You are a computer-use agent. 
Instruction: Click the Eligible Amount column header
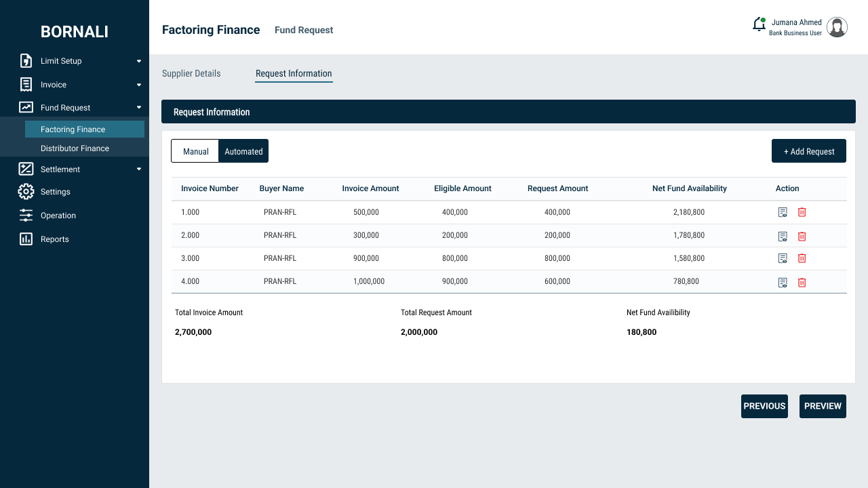(x=462, y=188)
